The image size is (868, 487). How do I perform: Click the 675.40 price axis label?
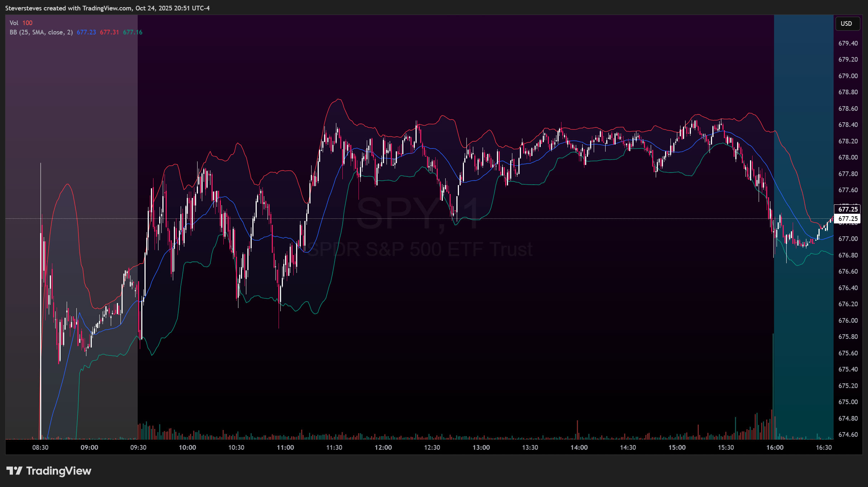[x=848, y=369]
